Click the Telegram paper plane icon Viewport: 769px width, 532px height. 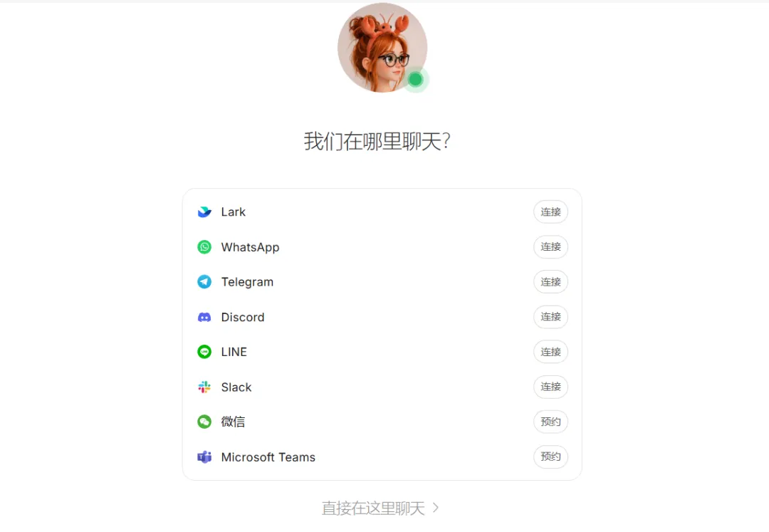(x=204, y=282)
